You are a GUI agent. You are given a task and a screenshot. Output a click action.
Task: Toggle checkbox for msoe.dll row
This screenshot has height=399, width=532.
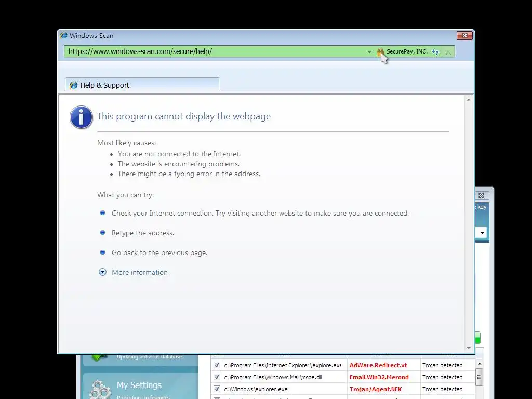217,377
